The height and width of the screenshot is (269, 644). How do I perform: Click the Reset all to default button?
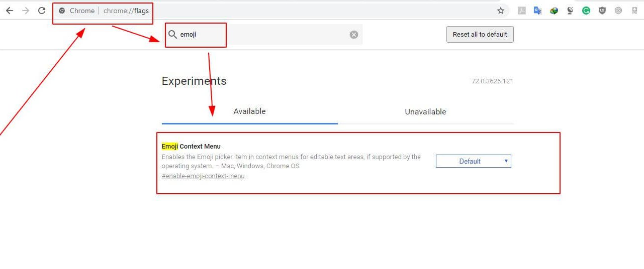(480, 34)
